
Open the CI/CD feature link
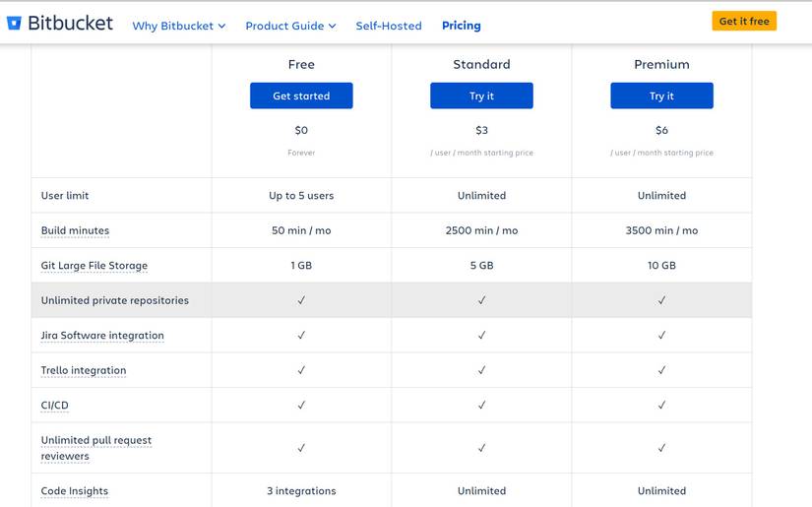click(x=55, y=406)
